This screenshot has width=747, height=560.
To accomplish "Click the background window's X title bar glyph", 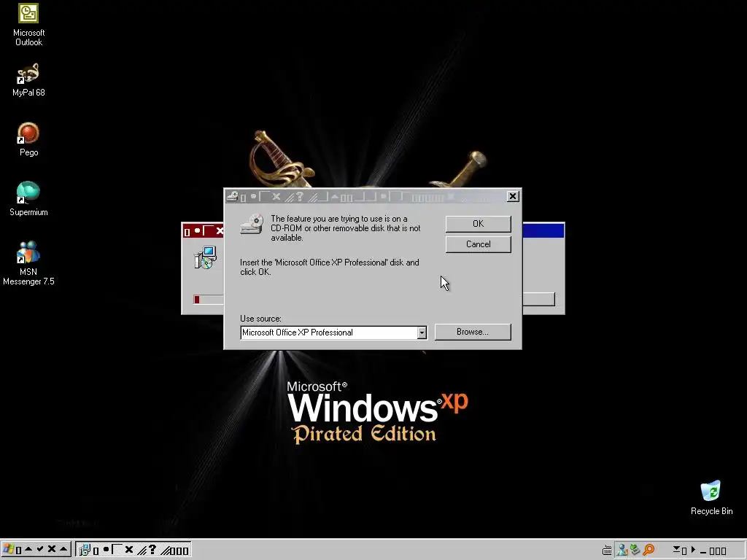I will 219,231.
